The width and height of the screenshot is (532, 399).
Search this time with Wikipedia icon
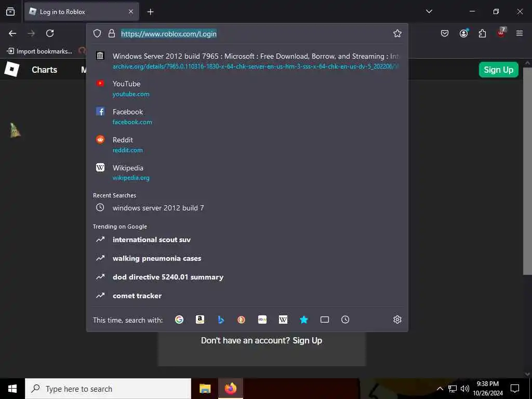coord(283,320)
